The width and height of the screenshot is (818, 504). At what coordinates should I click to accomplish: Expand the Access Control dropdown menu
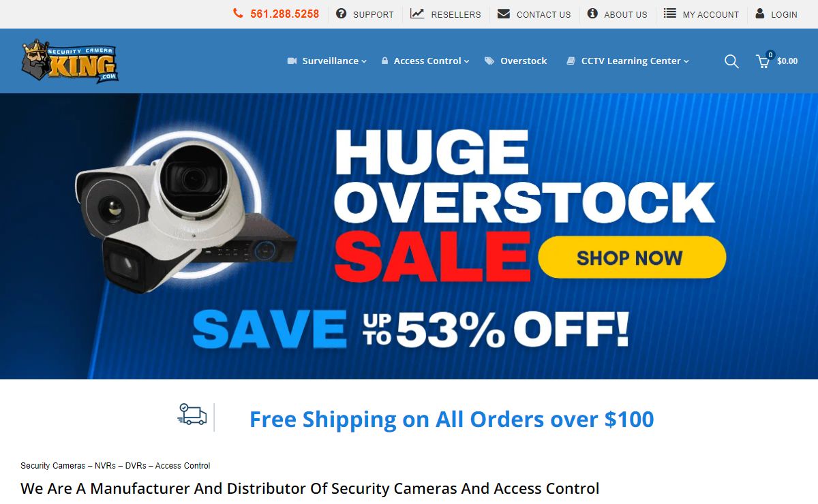(x=425, y=61)
